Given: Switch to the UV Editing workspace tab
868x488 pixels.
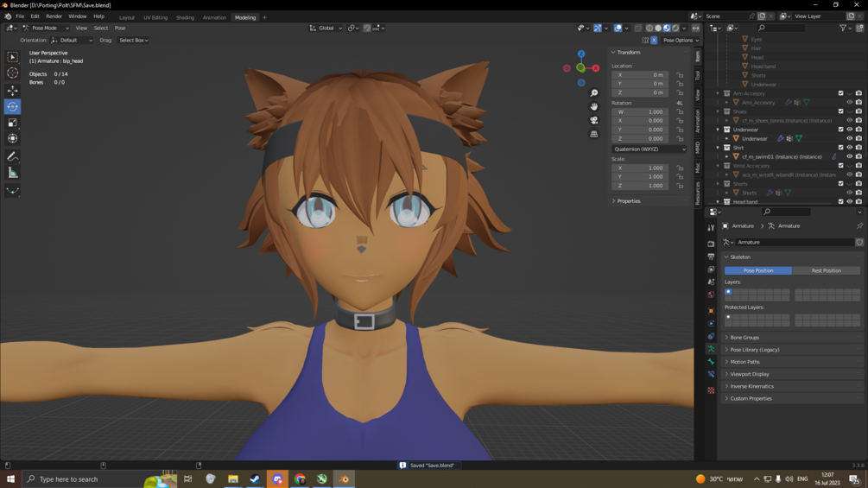Looking at the screenshot, I should pyautogui.click(x=155, y=17).
